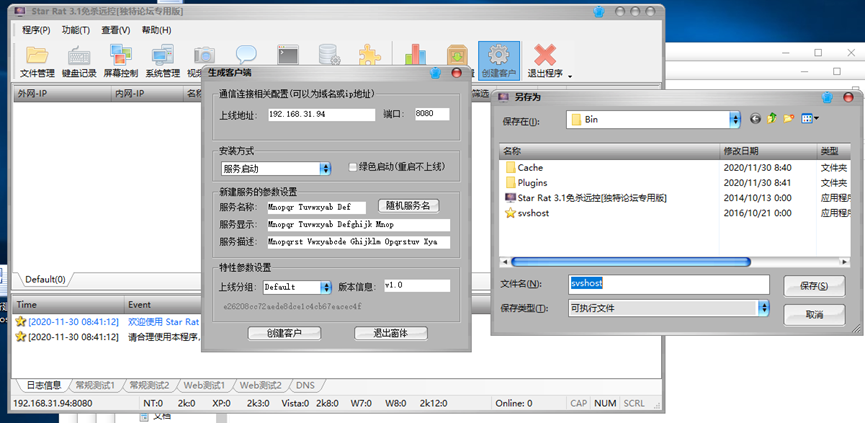Image resolution: width=865 pixels, height=423 pixels.
Task: Open the 文件管理 file manager tool
Action: click(38, 61)
